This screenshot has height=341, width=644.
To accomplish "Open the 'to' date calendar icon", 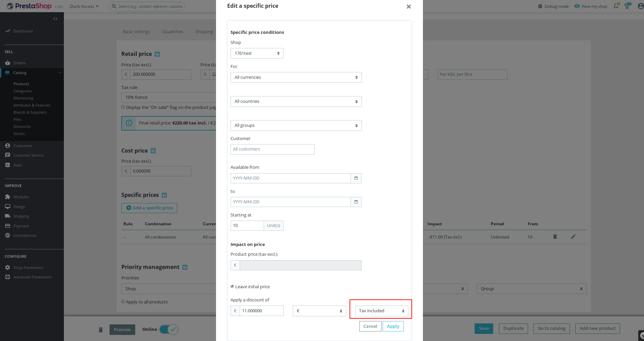I will (356, 202).
